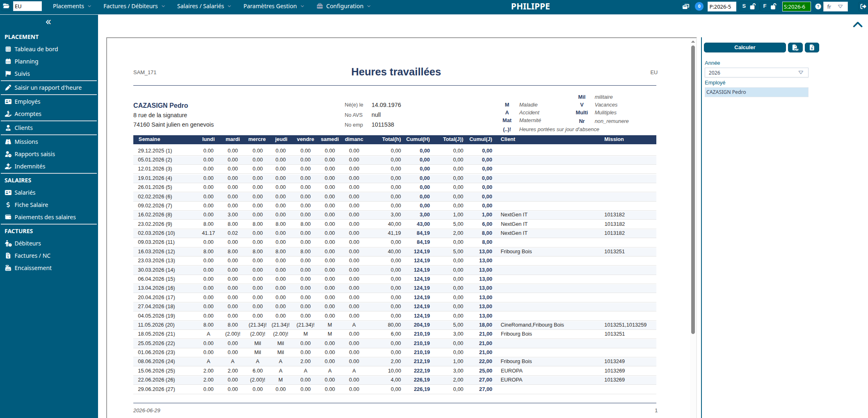Go to Fiche Salaire in sidebar
Viewport: 868px width, 418px height.
31,205
